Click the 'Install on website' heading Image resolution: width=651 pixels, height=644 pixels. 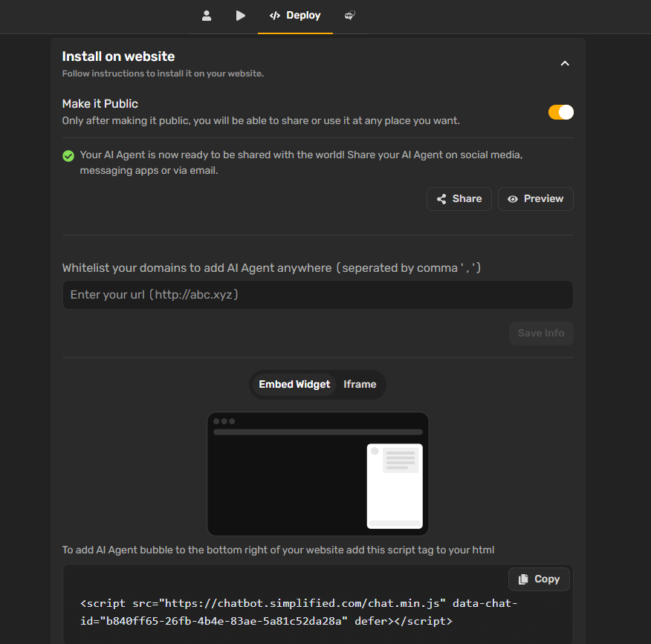pos(118,56)
